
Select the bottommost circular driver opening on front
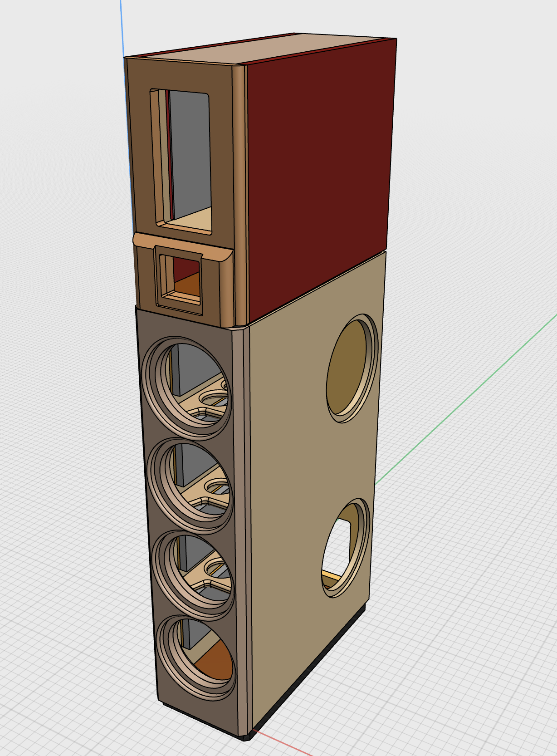197,658
